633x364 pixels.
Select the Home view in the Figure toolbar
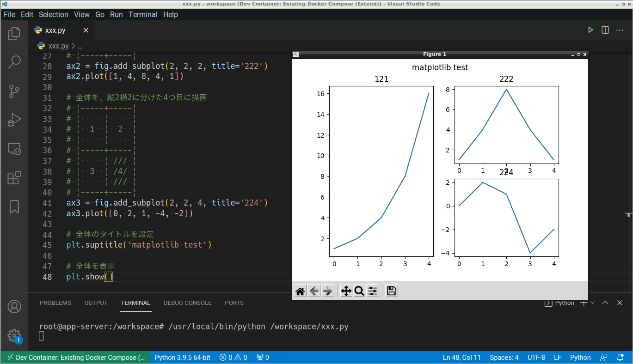(300, 291)
